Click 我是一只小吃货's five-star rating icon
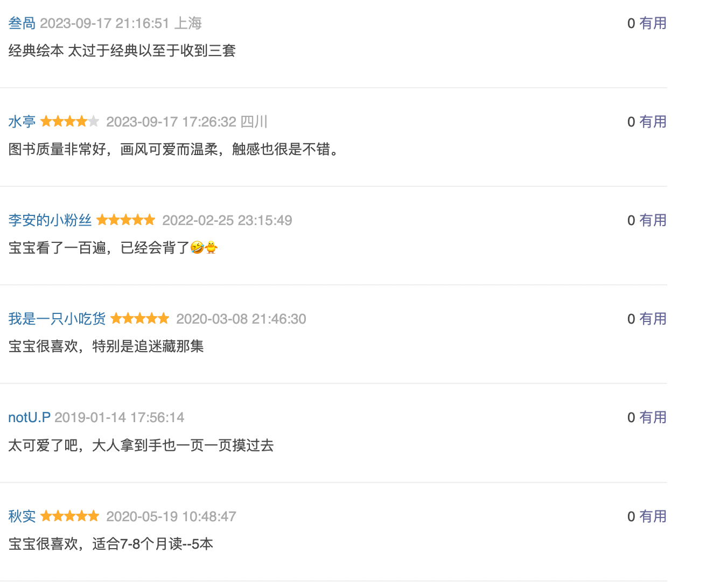 point(140,318)
